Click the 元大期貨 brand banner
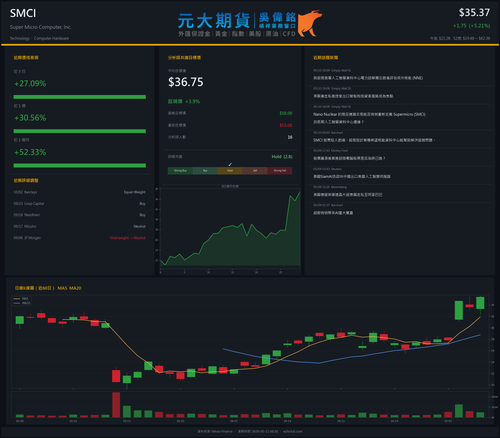This screenshot has width=500, height=438. click(x=250, y=24)
